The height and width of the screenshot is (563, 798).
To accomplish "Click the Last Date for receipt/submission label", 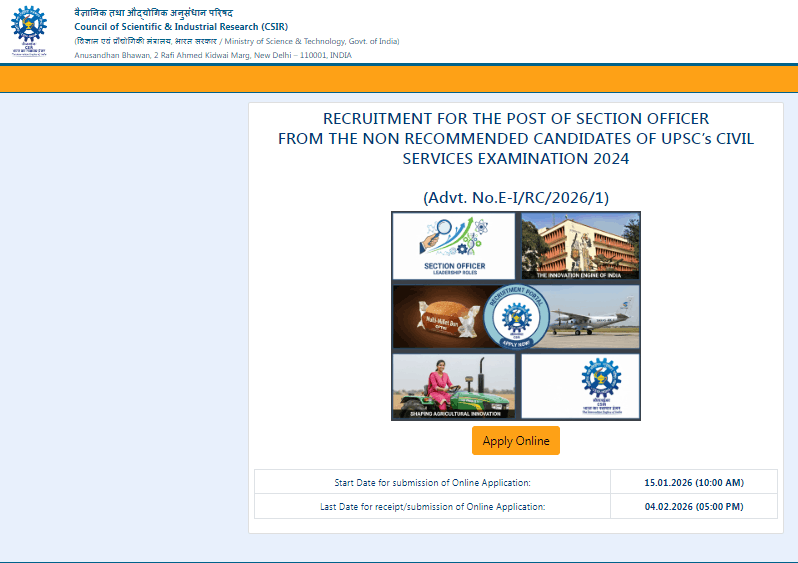I will coord(432,506).
